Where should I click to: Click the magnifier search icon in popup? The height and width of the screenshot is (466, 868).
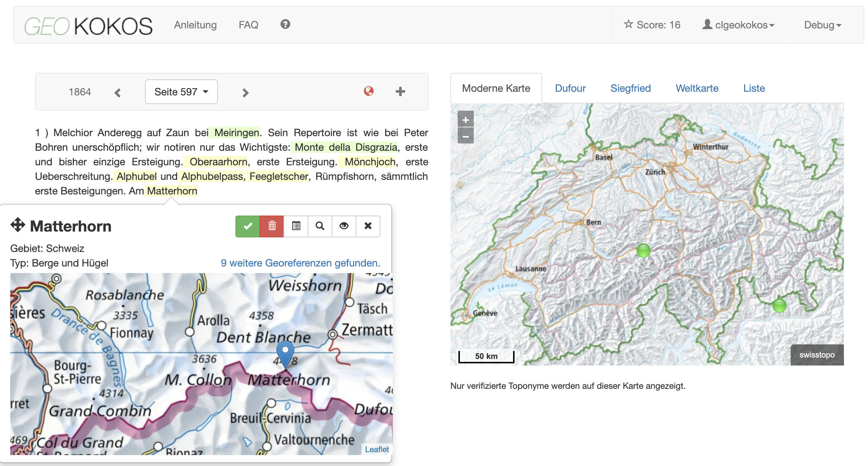point(320,226)
